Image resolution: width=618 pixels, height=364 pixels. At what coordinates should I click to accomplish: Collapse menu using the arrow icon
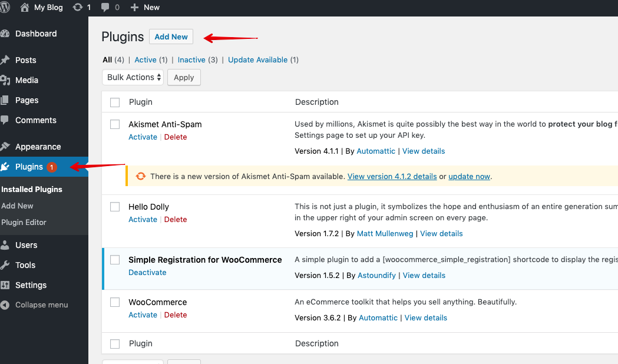click(x=5, y=305)
